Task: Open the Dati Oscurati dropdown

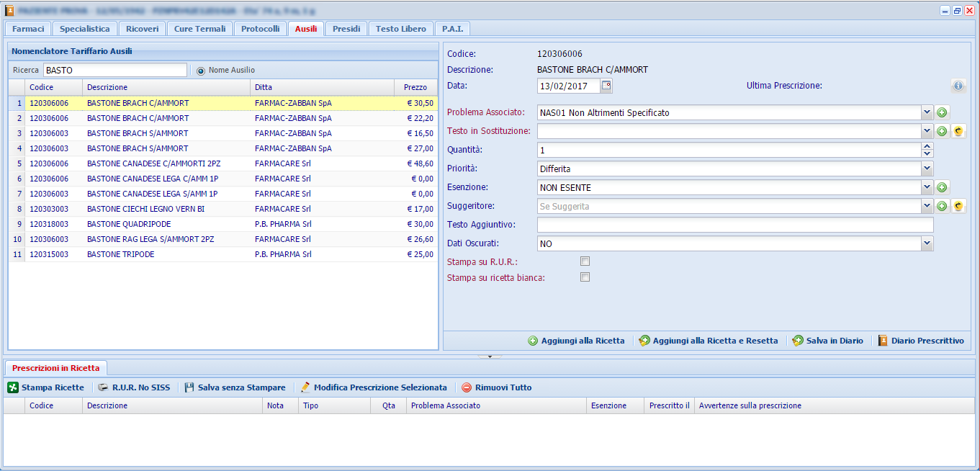Action: tap(927, 243)
